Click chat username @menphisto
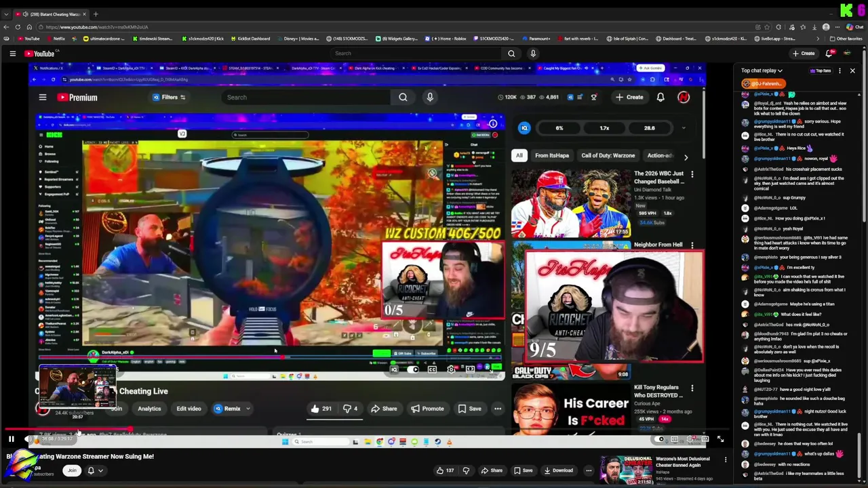 coord(766,257)
